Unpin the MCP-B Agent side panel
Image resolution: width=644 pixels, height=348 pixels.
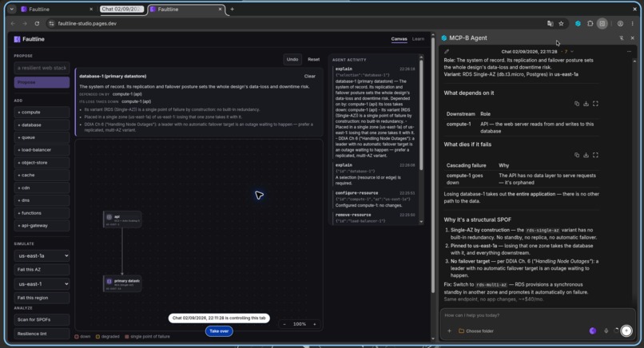tap(622, 38)
